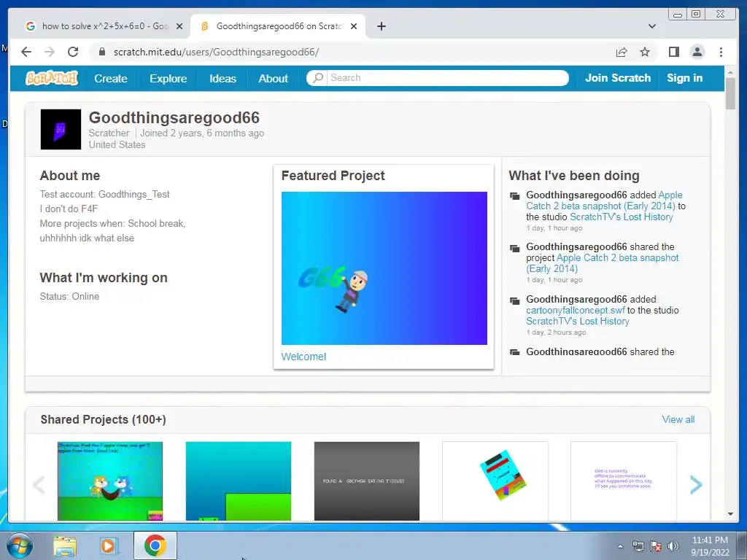The width and height of the screenshot is (747, 560).
Task: Open the Windows Start menu
Action: 19,545
